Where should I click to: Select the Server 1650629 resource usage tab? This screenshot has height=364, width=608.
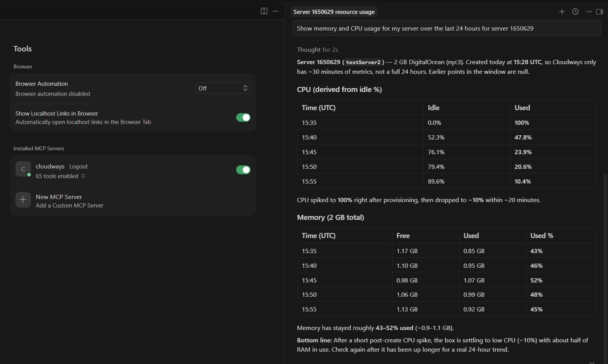click(334, 12)
